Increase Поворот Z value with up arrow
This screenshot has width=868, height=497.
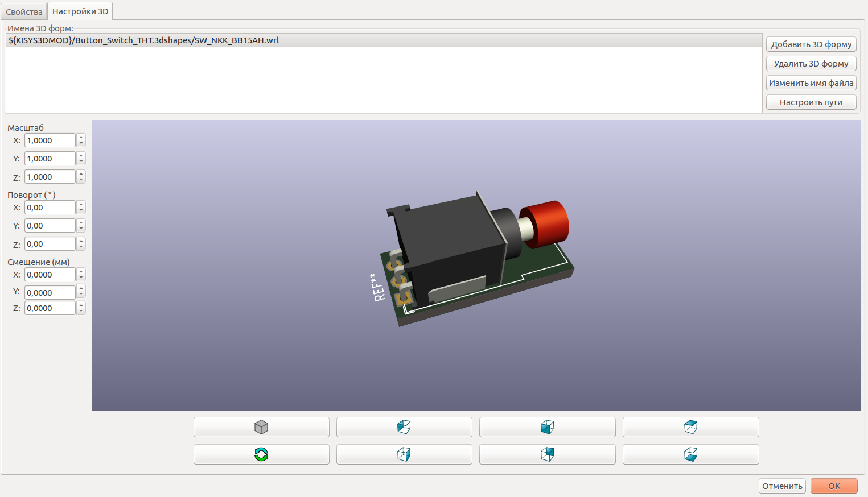tap(81, 241)
